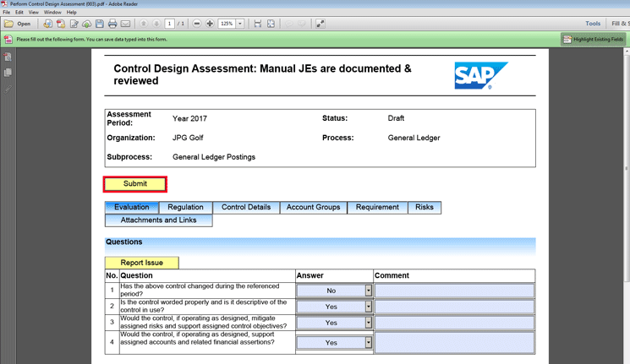Click the 'Year 2017' assessment period value
630x364 pixels.
click(189, 118)
